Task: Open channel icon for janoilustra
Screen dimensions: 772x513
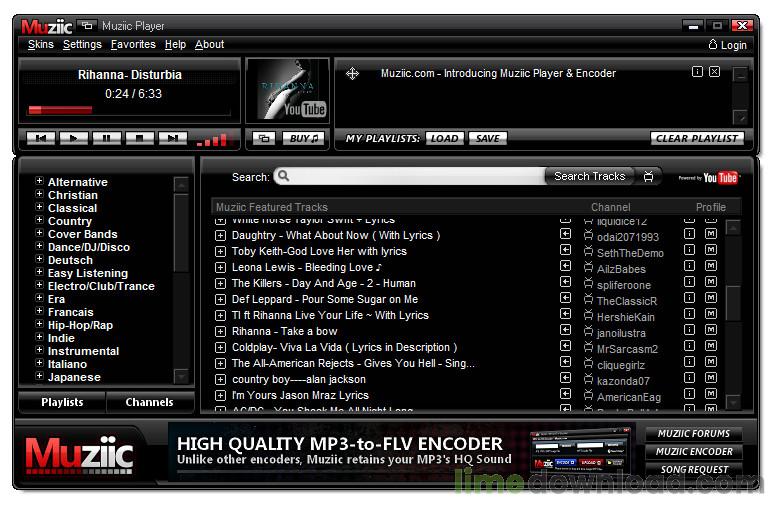Action: coord(588,332)
